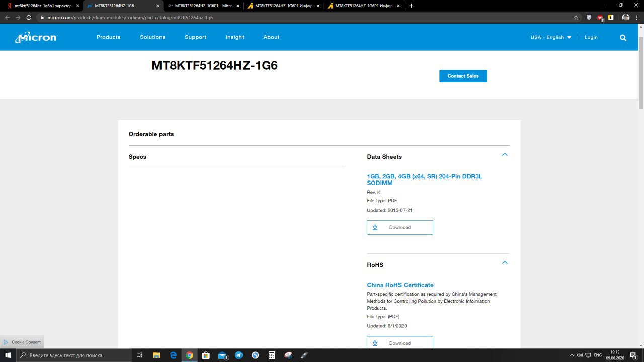This screenshot has width=644, height=362.
Task: Open the site search magnifier icon
Action: click(623, 37)
